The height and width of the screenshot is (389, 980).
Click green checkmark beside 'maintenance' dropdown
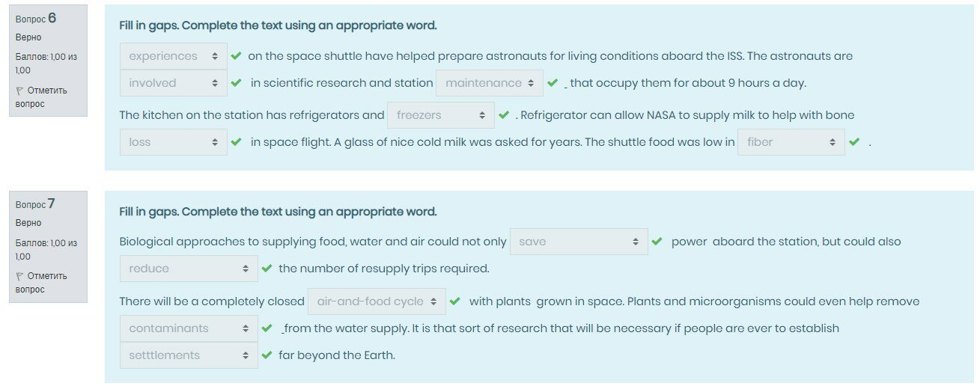click(553, 83)
